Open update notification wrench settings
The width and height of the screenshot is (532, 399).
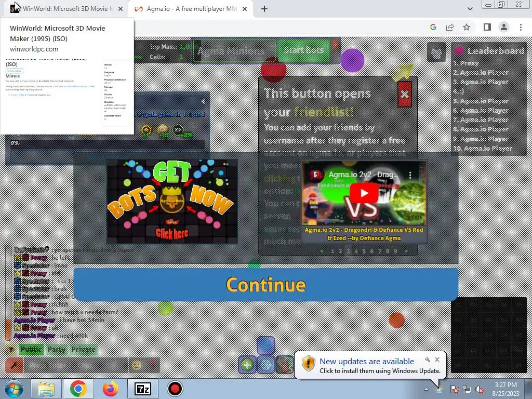pyautogui.click(x=428, y=360)
